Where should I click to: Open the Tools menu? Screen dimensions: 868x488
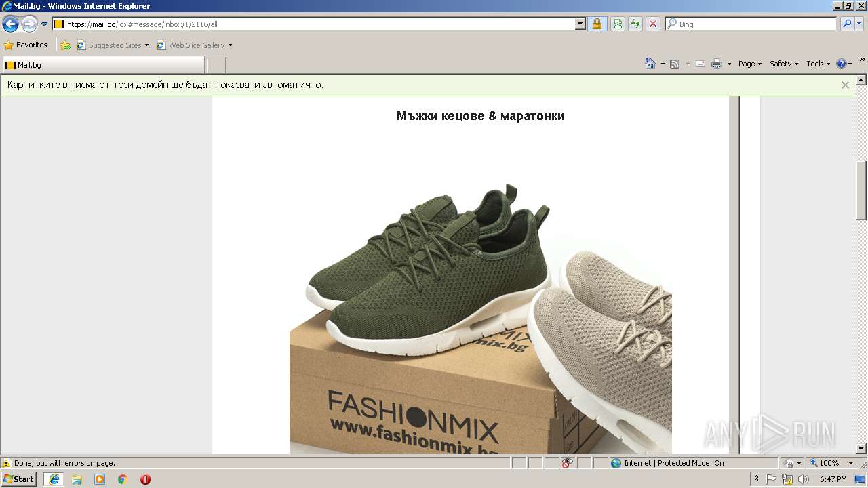click(818, 64)
